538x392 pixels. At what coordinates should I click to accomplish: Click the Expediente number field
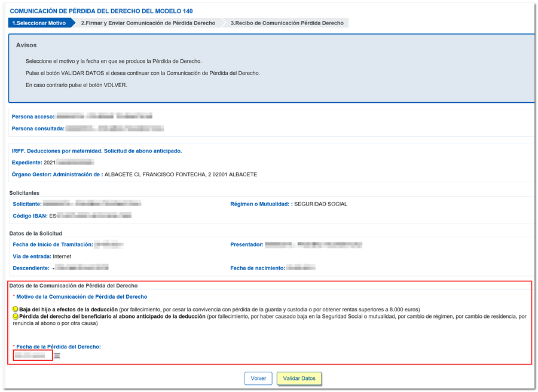click(x=69, y=163)
